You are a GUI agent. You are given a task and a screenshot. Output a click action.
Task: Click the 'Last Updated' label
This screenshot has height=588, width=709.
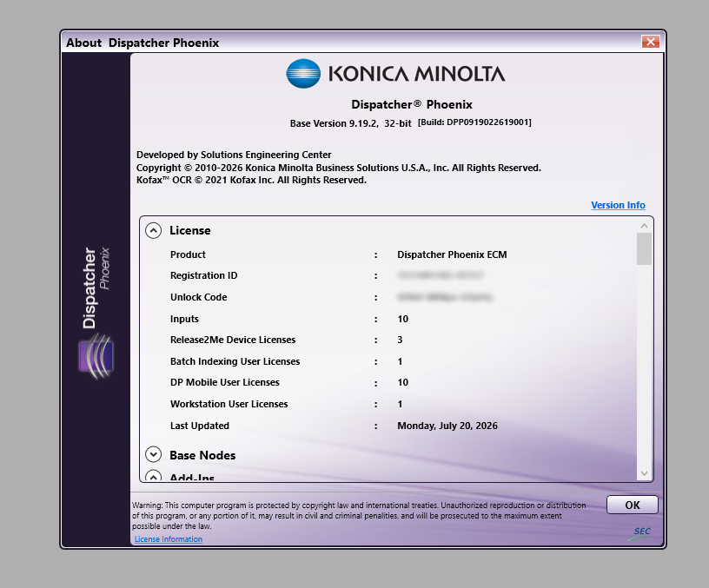(x=200, y=426)
